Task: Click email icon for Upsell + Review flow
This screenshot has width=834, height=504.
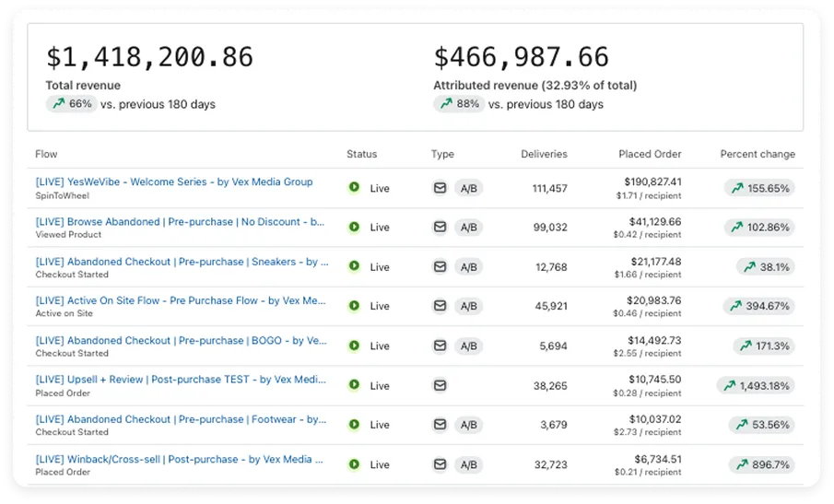Action: pyautogui.click(x=440, y=386)
